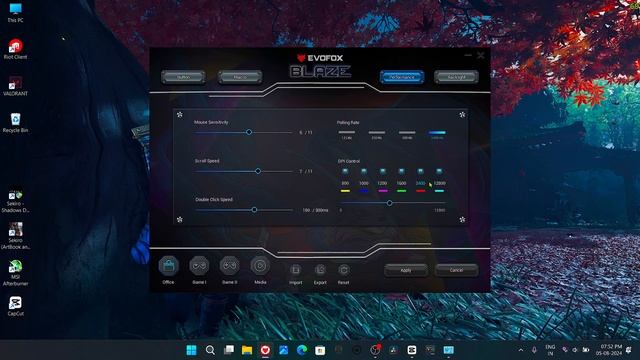Viewport: 640px width, 360px height.
Task: Toggle the 1000 DPI stage indicator
Action: (x=364, y=171)
